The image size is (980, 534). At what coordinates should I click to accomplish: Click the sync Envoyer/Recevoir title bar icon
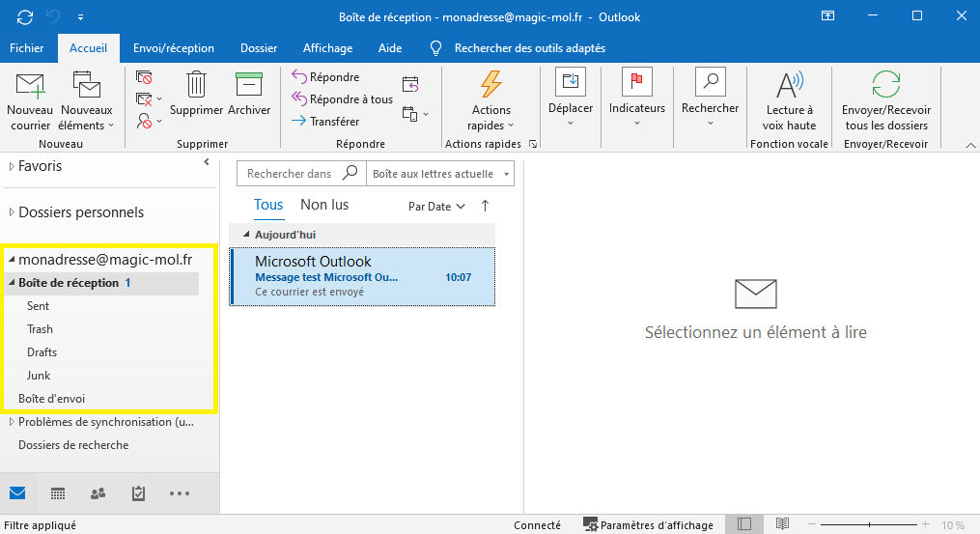coord(25,16)
